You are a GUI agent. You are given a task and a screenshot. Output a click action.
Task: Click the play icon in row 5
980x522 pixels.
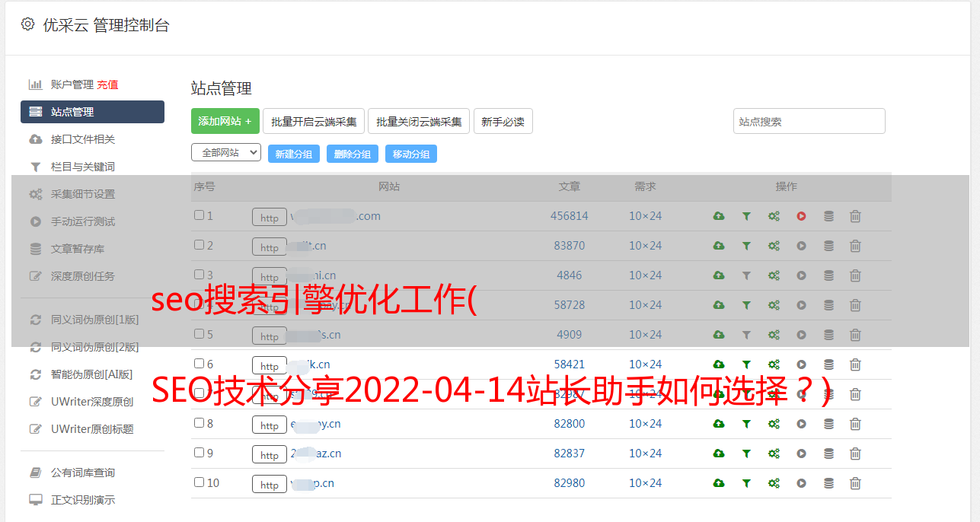click(x=801, y=335)
